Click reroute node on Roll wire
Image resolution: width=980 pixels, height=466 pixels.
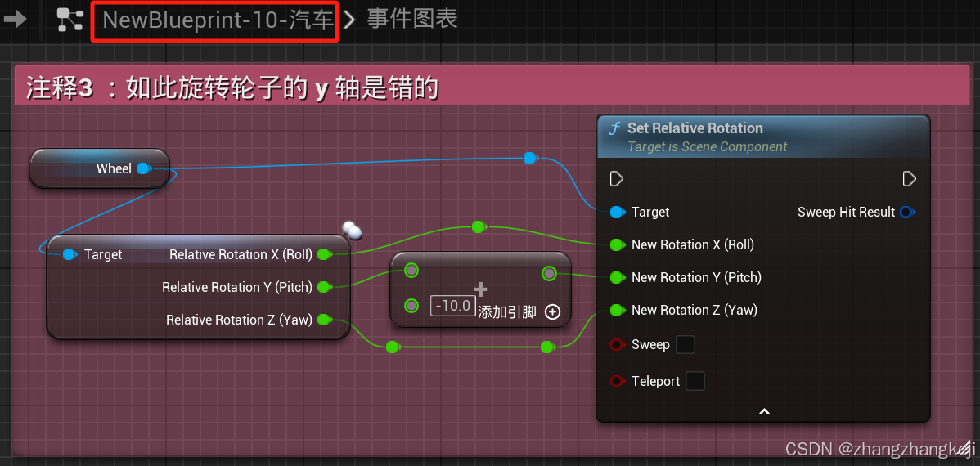pos(479,226)
